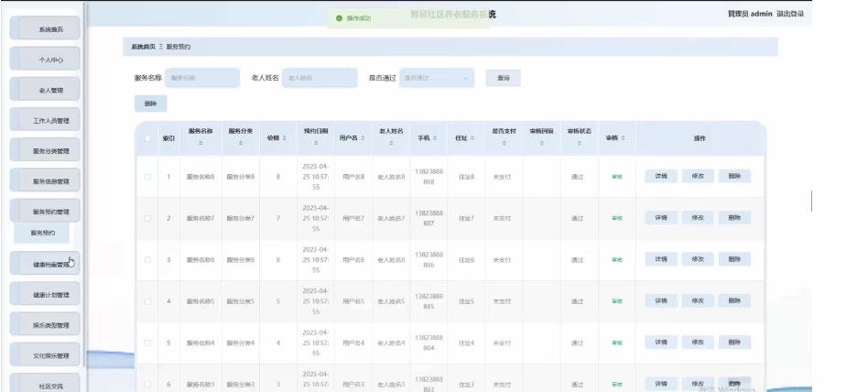Click 详情 button for row 2
The image size is (868, 392).
click(x=660, y=218)
